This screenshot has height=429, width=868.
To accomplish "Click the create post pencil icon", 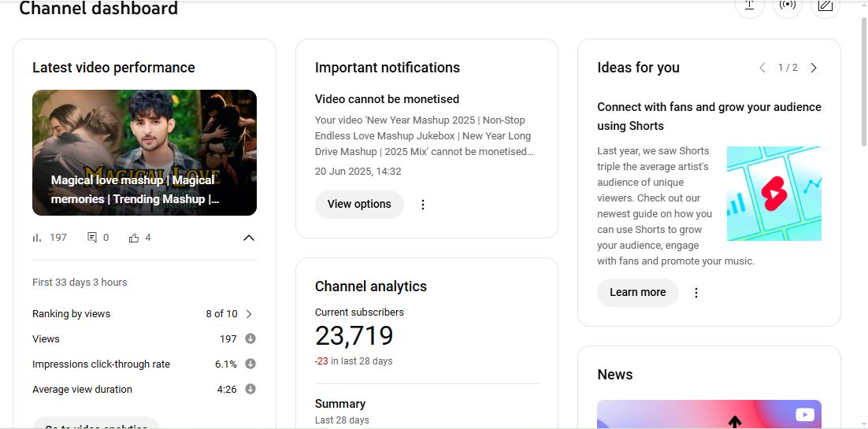I will (x=825, y=6).
